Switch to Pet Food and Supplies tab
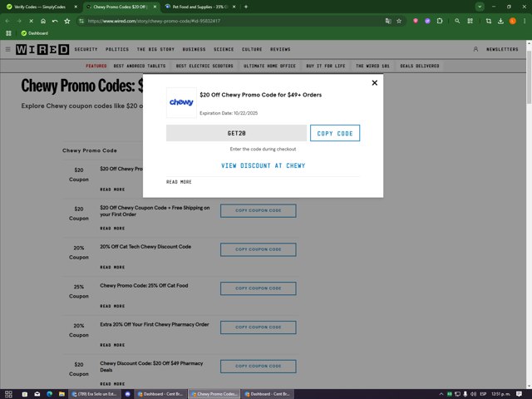The height and width of the screenshot is (399, 532). (199, 7)
